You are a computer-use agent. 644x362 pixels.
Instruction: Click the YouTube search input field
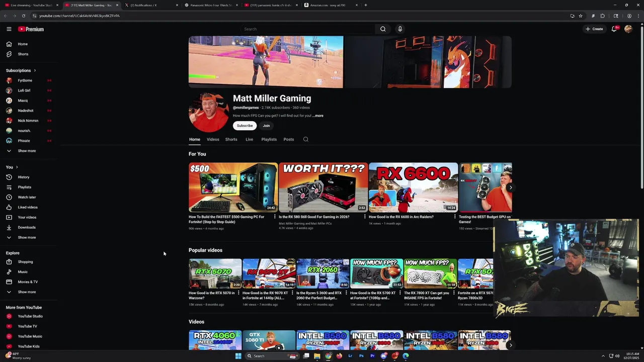point(307,29)
